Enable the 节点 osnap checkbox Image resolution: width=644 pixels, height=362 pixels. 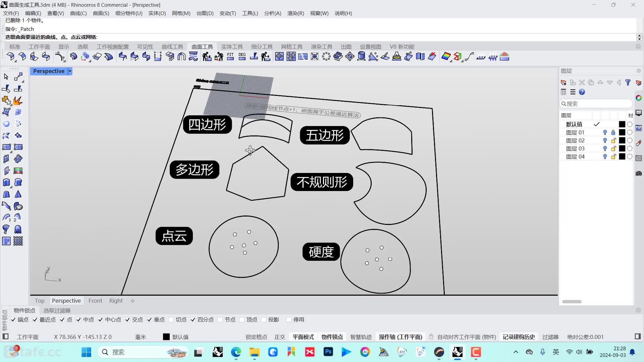point(220,320)
